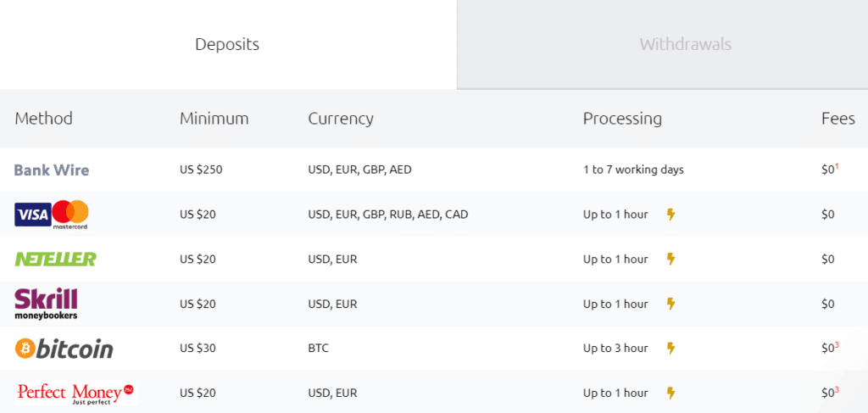Click the Method column header
The width and height of the screenshot is (868, 413).
(x=44, y=119)
